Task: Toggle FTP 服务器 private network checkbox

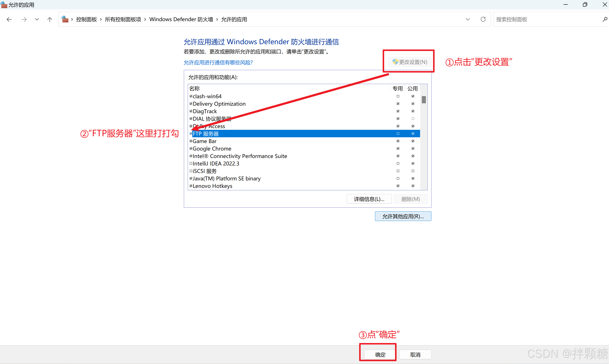Action: [x=398, y=134]
